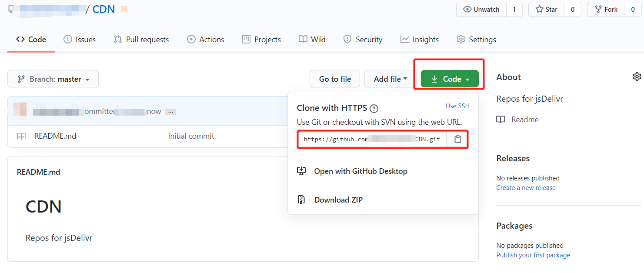Open the CDN repository name link
Image resolution: width=644 pixels, height=273 pixels.
pos(104,9)
